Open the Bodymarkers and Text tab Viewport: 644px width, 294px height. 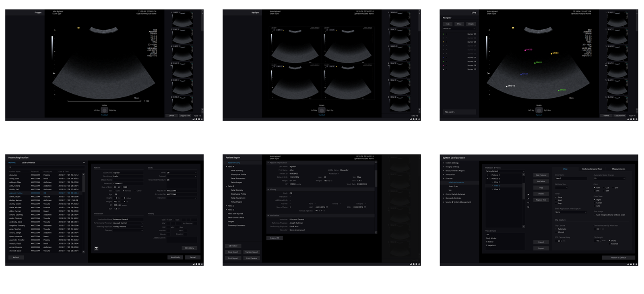point(592,169)
